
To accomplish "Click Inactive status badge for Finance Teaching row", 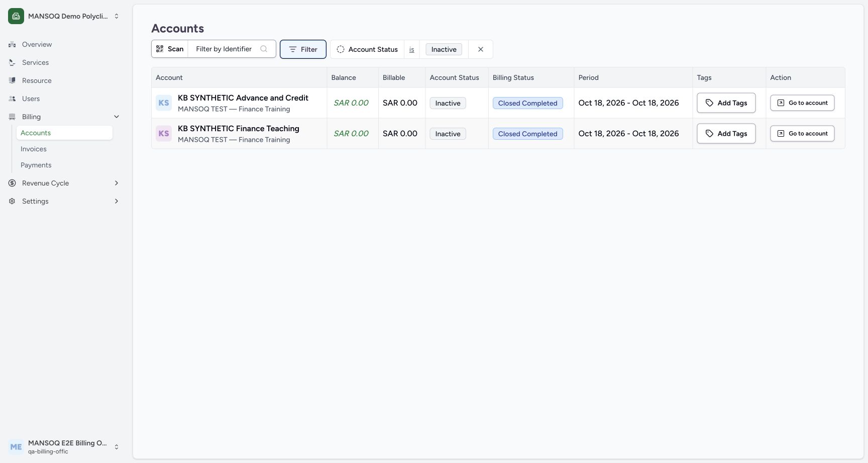I will tap(448, 134).
